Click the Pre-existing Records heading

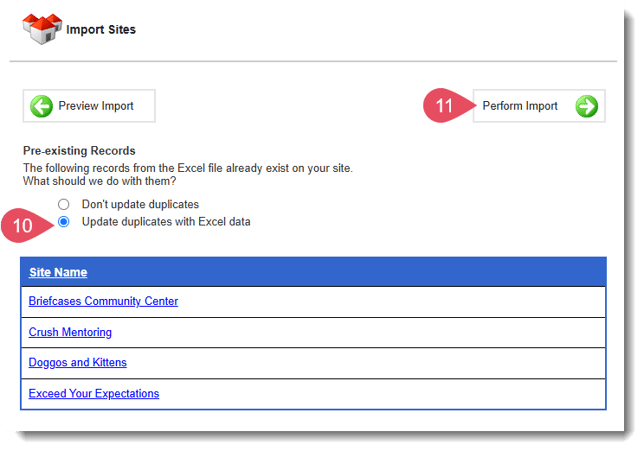coord(79,151)
